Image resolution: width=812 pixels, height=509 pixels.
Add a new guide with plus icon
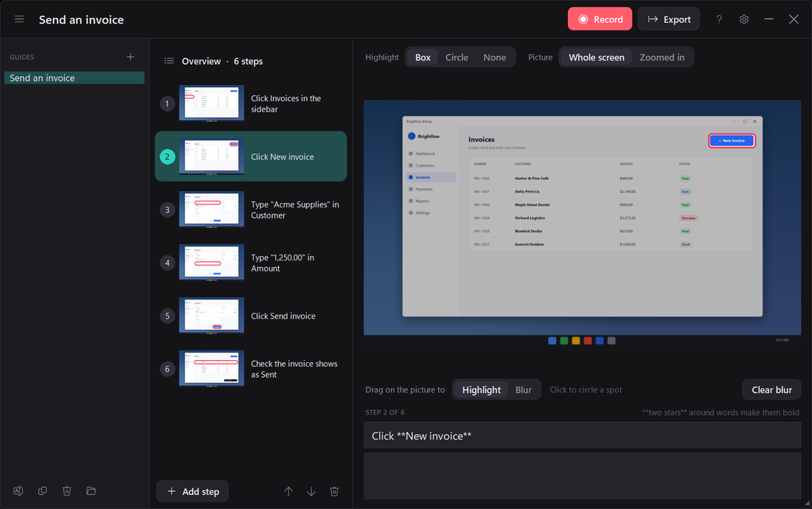(x=131, y=57)
